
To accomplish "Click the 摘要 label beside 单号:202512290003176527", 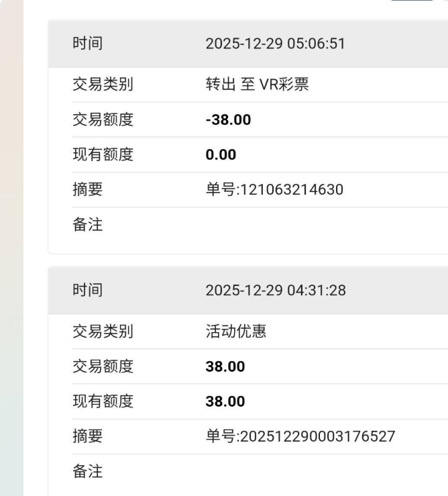I will (x=87, y=436).
